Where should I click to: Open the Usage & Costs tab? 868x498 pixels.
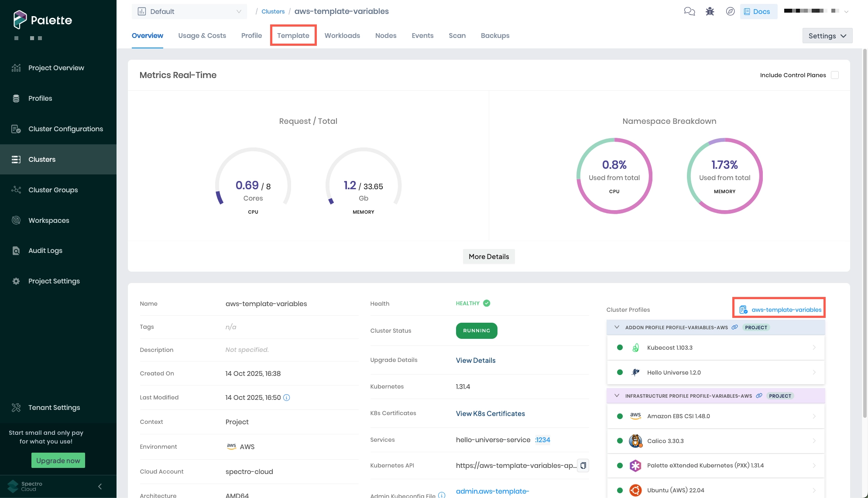[202, 35]
